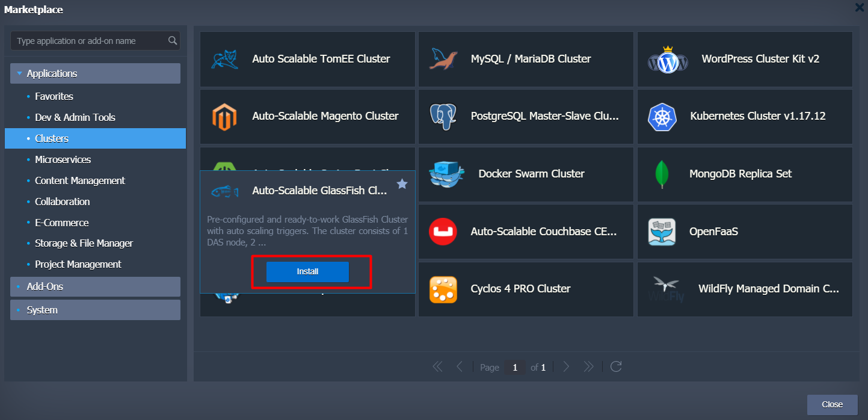Select Auto-Scalable Magento Cluster title
Screen dimensions: 868x420
325,116
